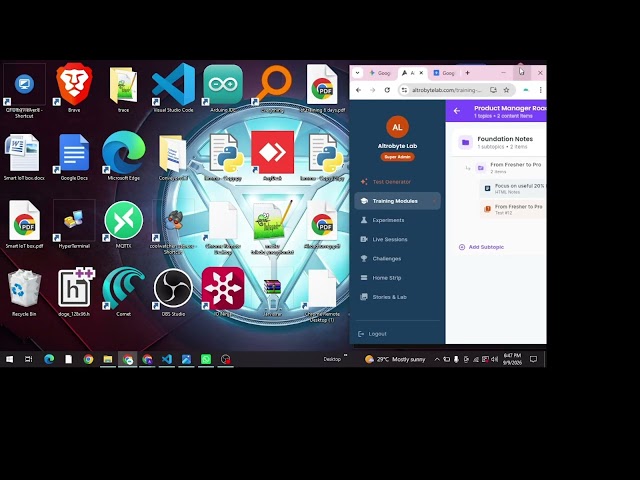Click the Foundation Notes folder icon
The image size is (640, 480).
465,142
